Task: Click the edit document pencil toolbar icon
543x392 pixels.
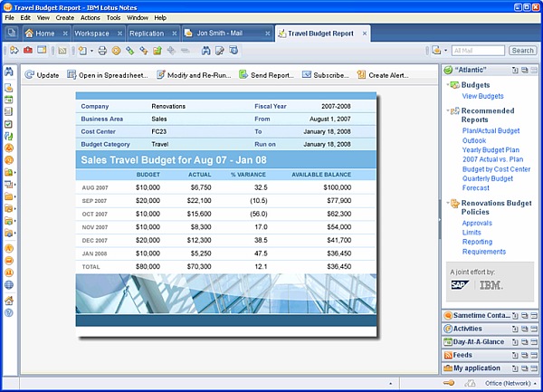Action: pyautogui.click(x=220, y=51)
